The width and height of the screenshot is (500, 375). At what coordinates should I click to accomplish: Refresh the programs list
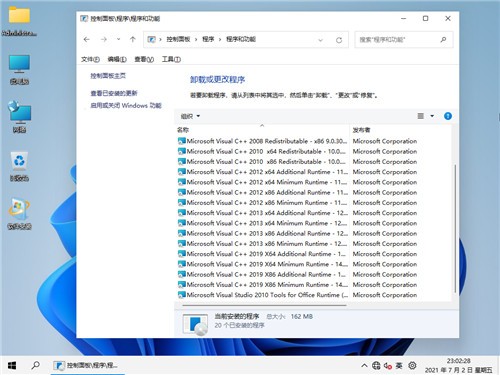(339, 40)
